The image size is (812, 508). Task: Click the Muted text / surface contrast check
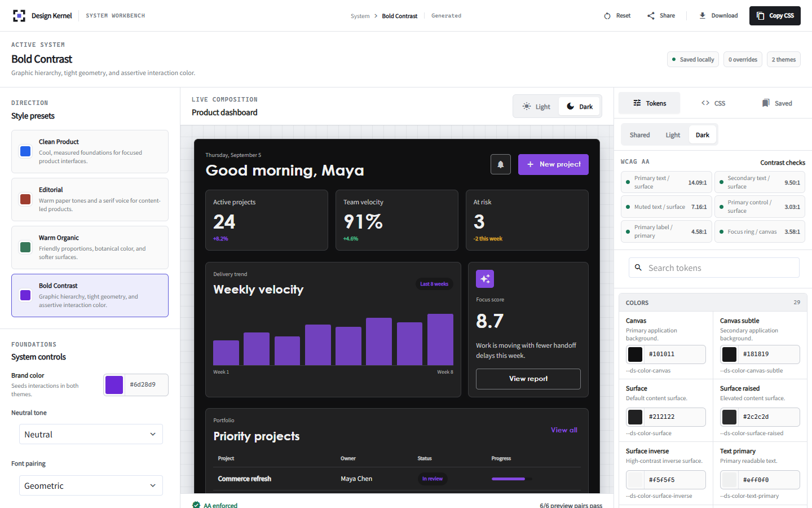pyautogui.click(x=666, y=207)
